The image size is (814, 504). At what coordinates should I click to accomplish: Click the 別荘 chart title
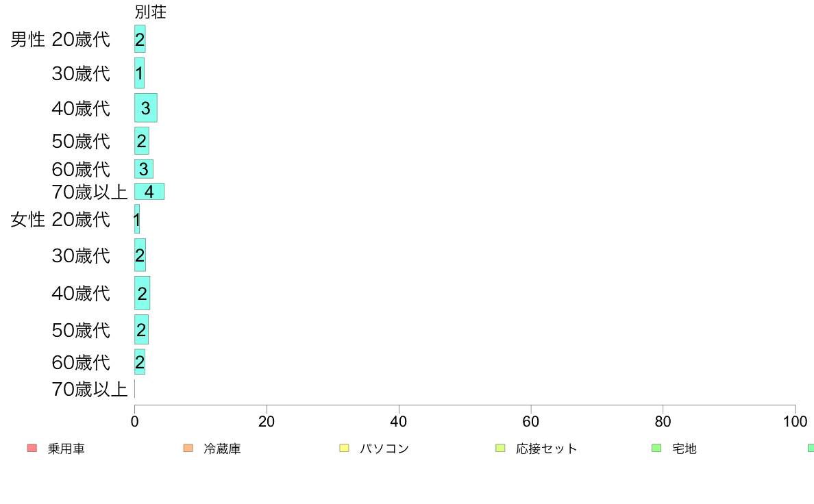[151, 12]
